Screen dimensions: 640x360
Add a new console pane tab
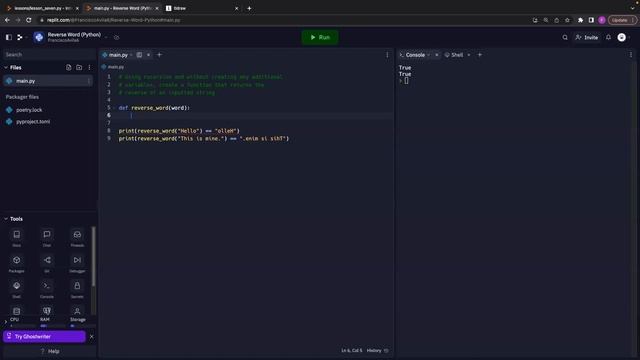pyautogui.click(x=480, y=55)
